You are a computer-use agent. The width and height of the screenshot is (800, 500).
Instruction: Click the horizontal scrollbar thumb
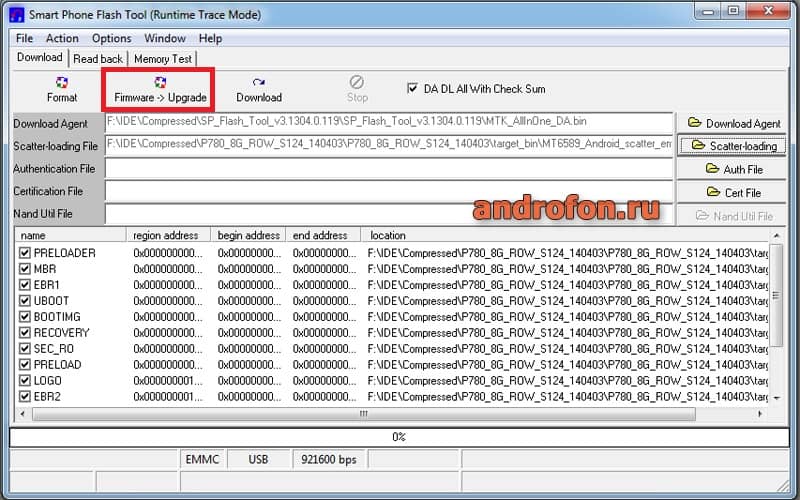364,414
